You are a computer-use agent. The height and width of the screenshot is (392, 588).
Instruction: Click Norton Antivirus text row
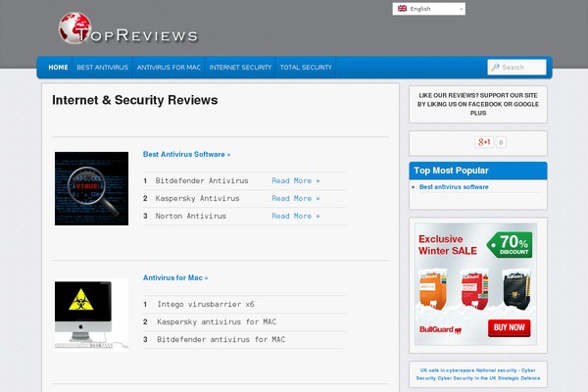(x=191, y=216)
